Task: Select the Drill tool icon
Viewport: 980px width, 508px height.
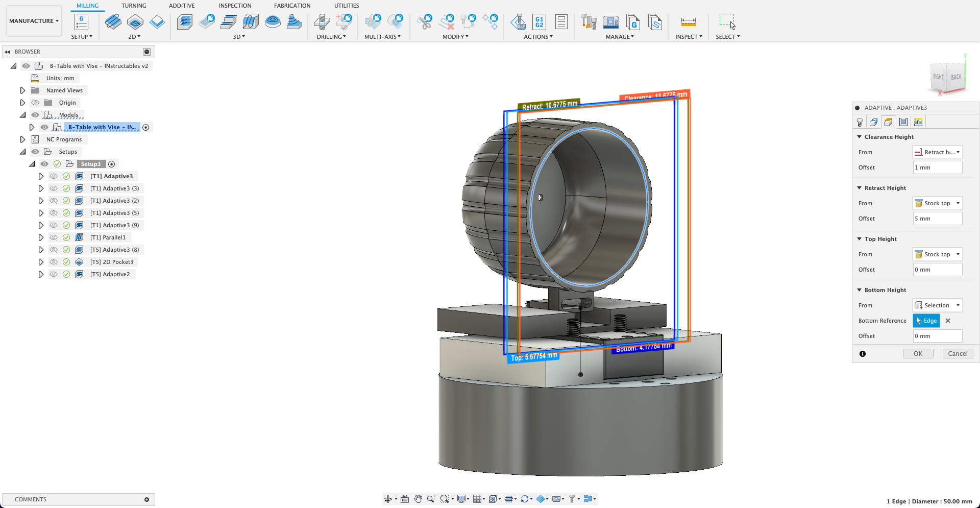Action: [322, 22]
